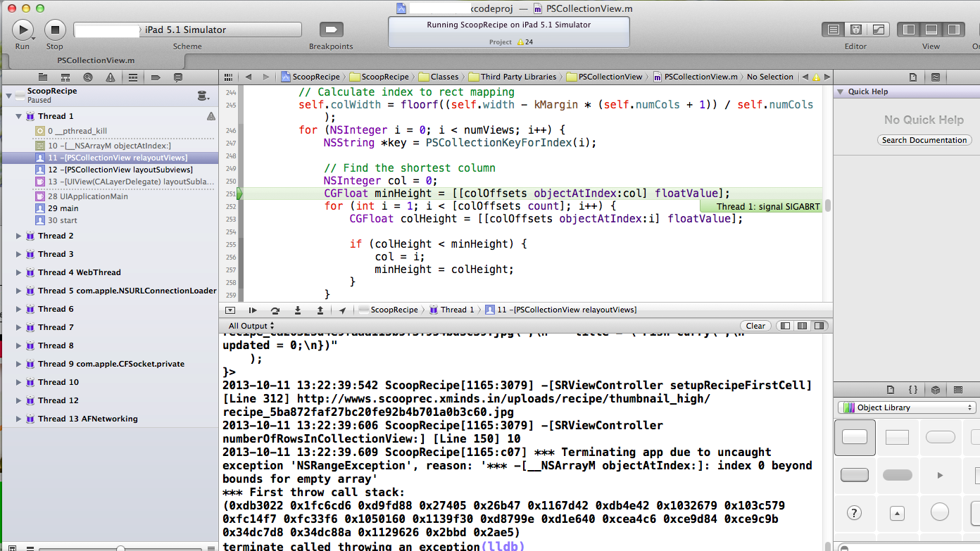
Task: Go back in editor history
Action: click(x=249, y=77)
